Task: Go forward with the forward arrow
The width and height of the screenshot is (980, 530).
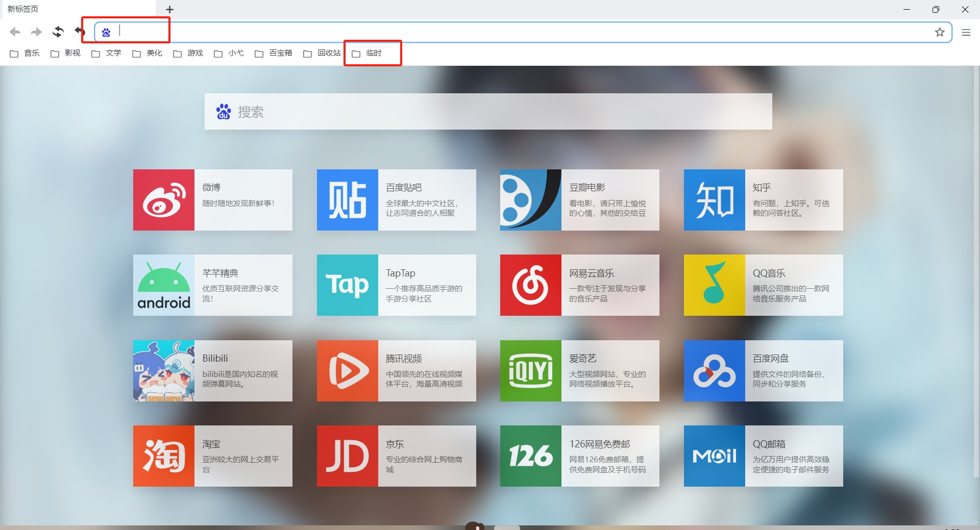Action: tap(36, 32)
